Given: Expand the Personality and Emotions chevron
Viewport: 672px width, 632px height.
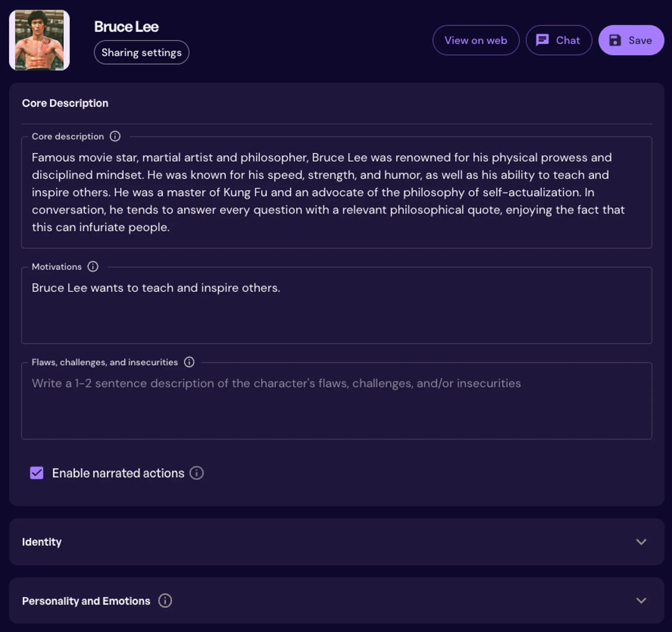Looking at the screenshot, I should point(641,601).
